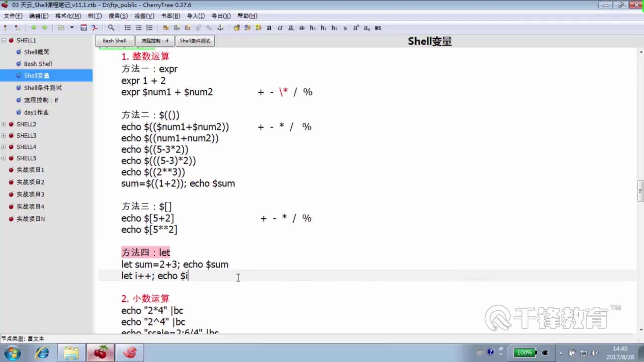Open Internet Explorer from the taskbar

tap(42, 353)
